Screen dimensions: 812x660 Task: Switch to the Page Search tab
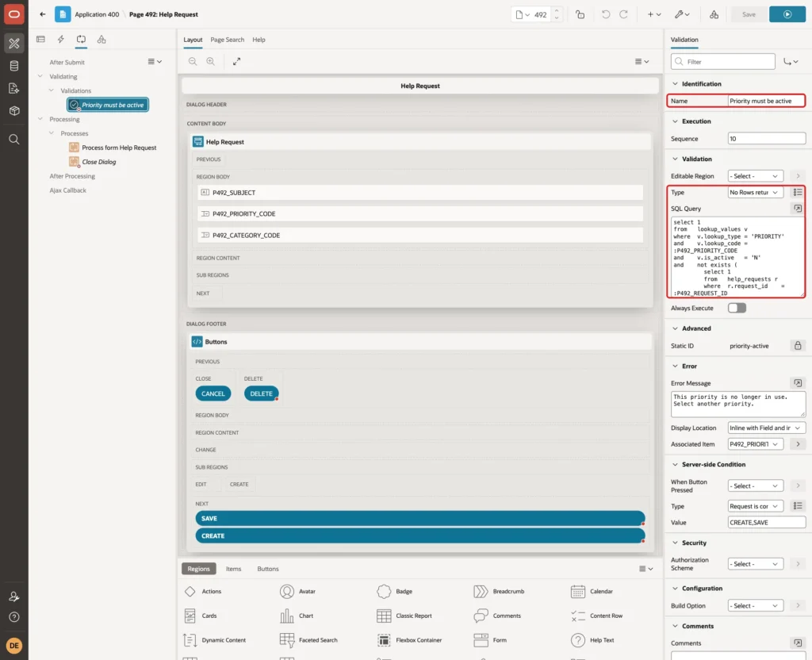227,40
